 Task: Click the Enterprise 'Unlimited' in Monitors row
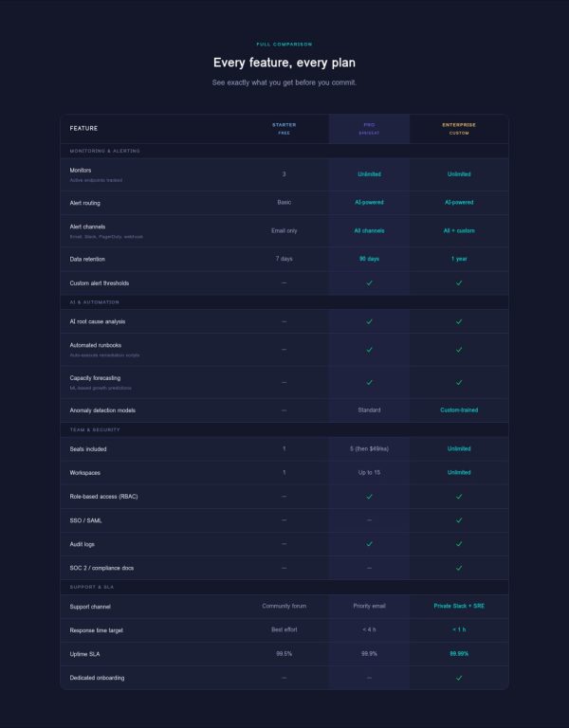point(459,174)
